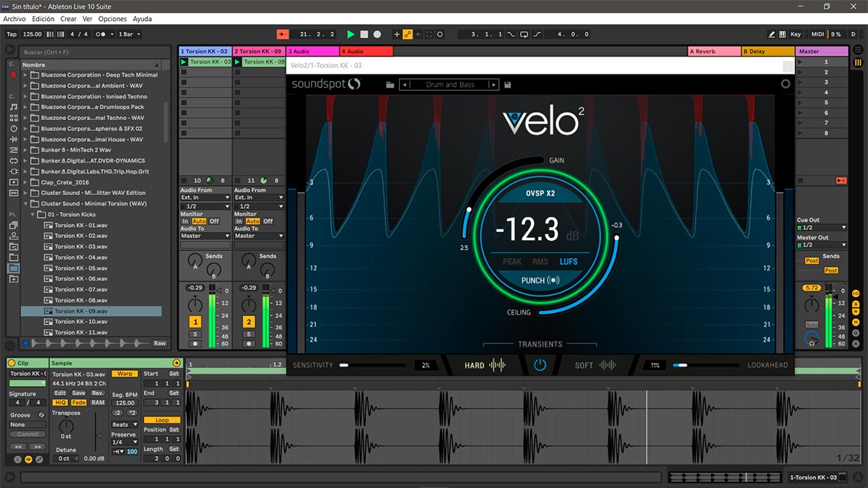Select SOFT transients mode in Velo2
868x488 pixels.
tap(595, 365)
